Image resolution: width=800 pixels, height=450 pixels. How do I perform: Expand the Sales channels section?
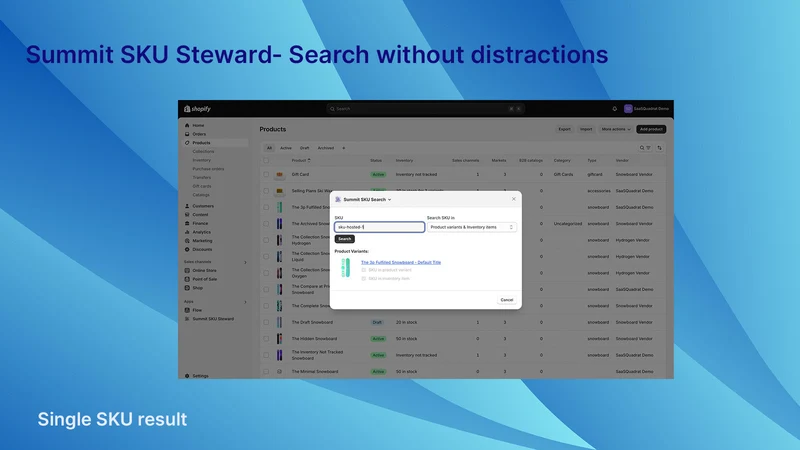[x=245, y=262]
